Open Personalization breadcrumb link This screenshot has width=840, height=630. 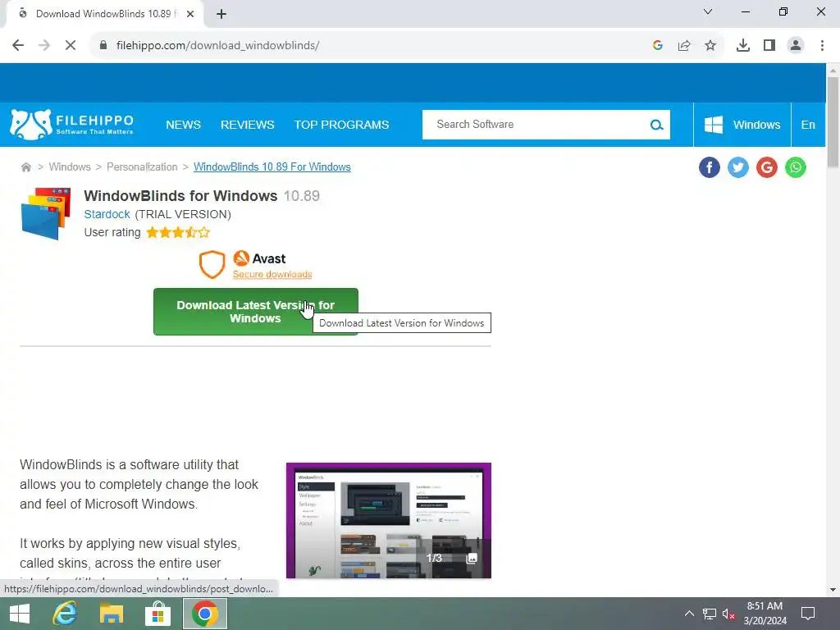(x=142, y=167)
